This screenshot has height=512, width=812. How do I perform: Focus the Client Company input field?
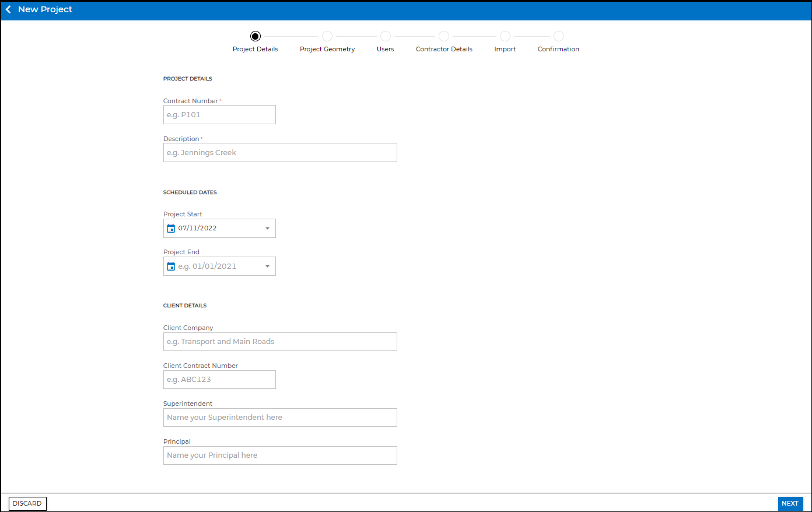pos(280,342)
